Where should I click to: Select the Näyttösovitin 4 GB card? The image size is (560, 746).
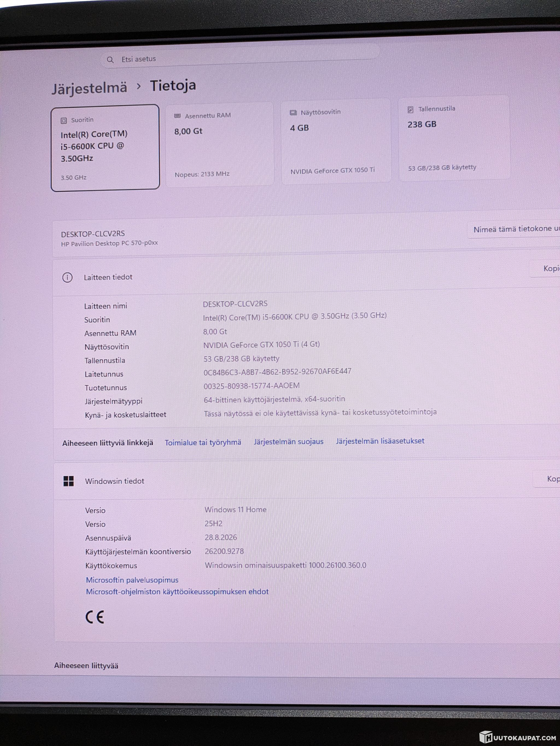click(336, 141)
